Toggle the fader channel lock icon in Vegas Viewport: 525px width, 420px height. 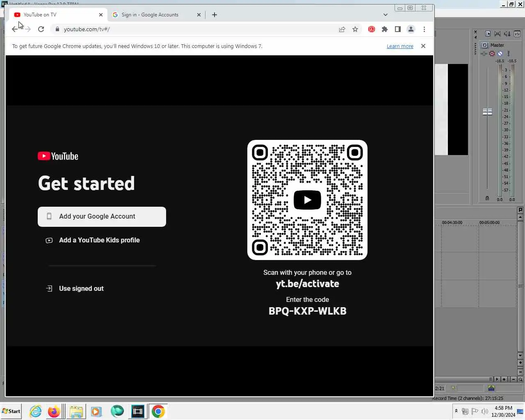pos(487,198)
